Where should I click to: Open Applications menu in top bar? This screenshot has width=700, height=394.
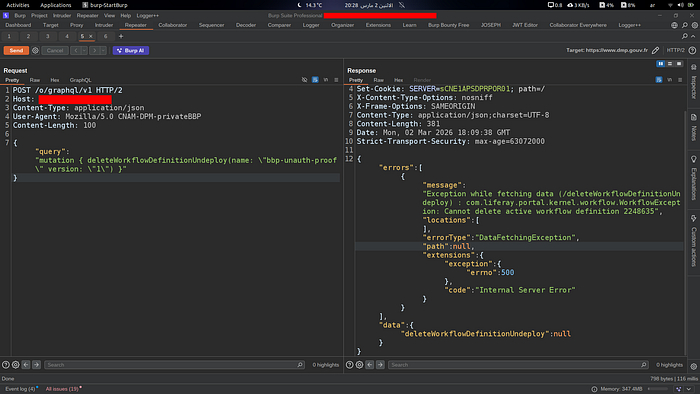[x=56, y=5]
